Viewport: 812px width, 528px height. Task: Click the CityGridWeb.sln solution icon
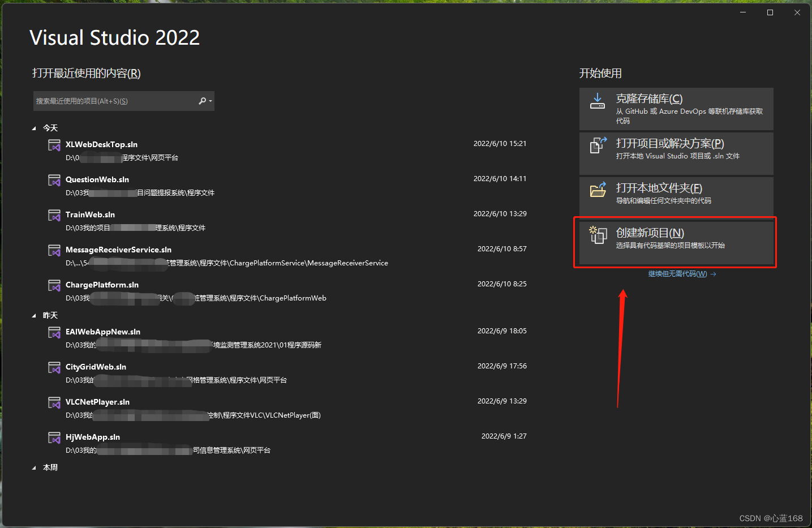(54, 368)
